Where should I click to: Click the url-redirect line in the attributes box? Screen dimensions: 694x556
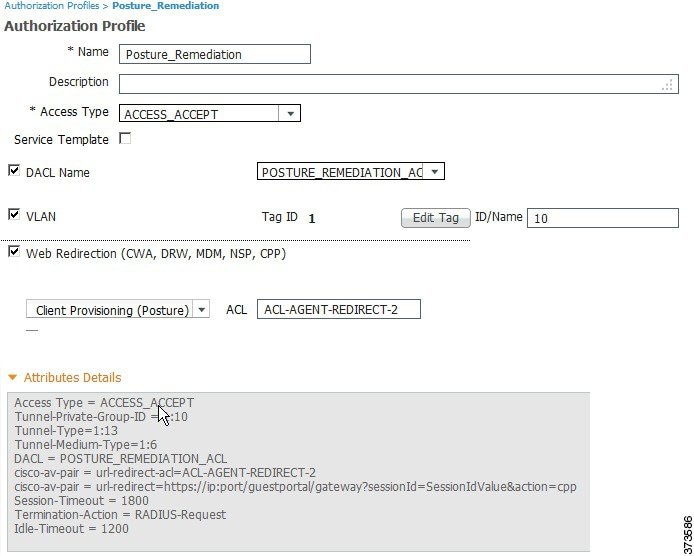click(295, 486)
